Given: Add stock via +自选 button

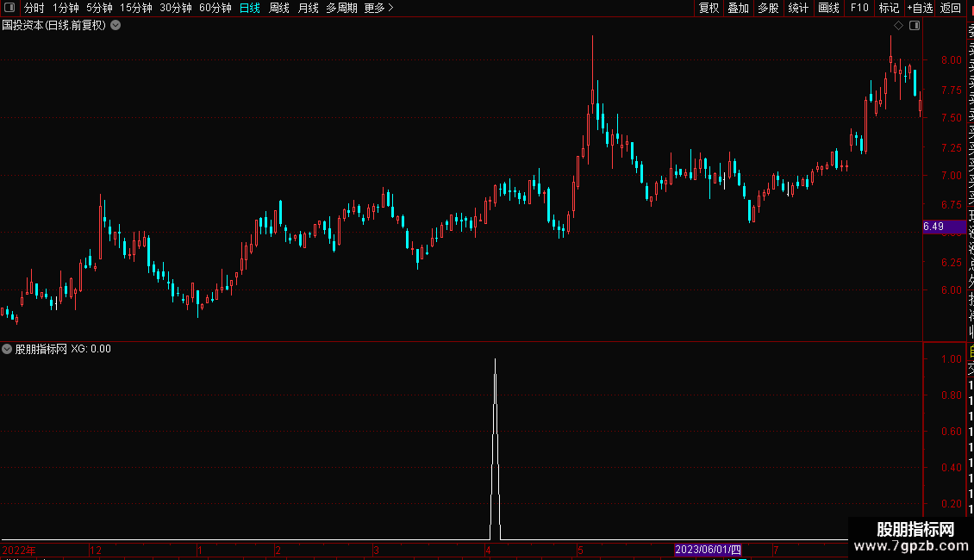Looking at the screenshot, I should (920, 8).
